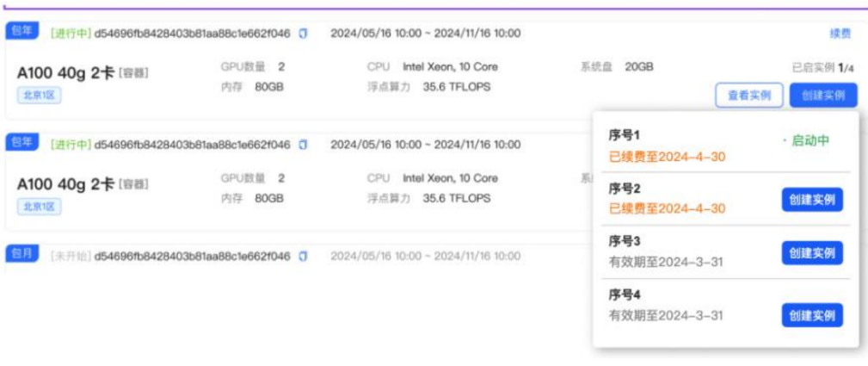Click the 包年 badge on the first order
This screenshot has height=366, width=868.
(x=19, y=32)
